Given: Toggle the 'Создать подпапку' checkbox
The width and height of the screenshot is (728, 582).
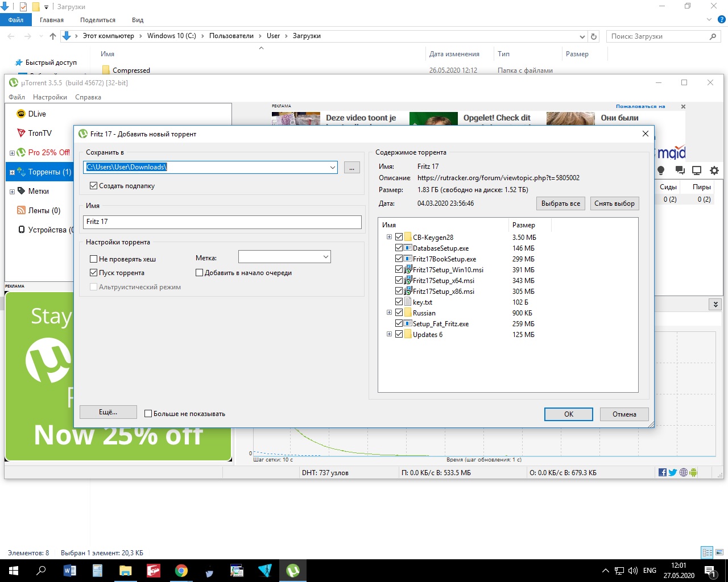Looking at the screenshot, I should pos(94,186).
